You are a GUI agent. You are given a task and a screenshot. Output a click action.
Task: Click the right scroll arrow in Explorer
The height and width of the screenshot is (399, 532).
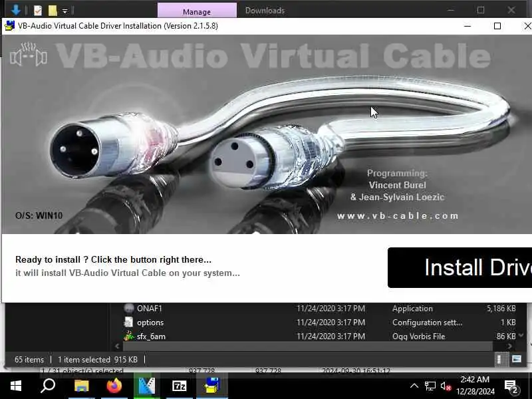(x=509, y=346)
